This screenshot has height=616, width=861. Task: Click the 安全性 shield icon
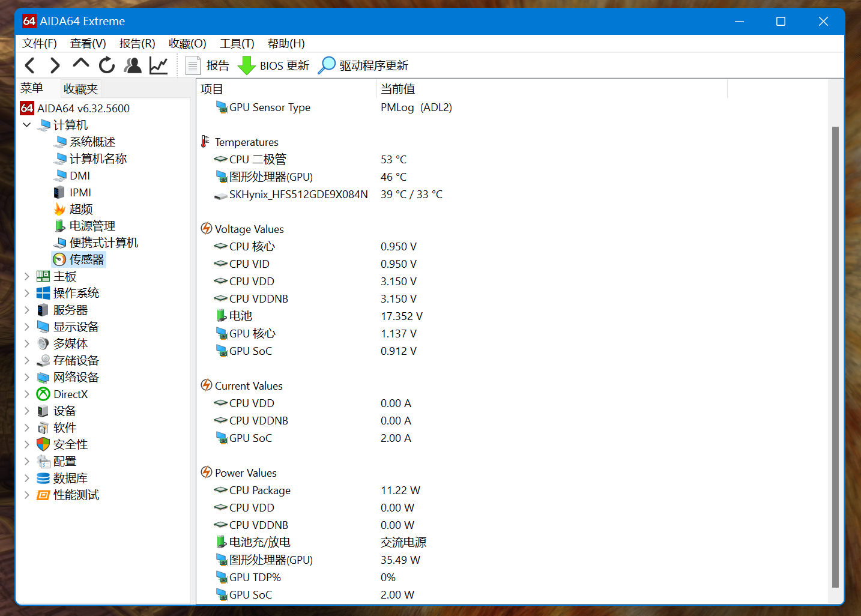tap(43, 444)
